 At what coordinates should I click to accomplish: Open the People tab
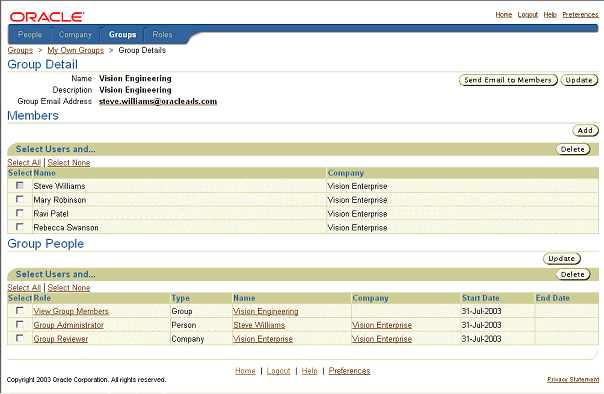(x=30, y=35)
